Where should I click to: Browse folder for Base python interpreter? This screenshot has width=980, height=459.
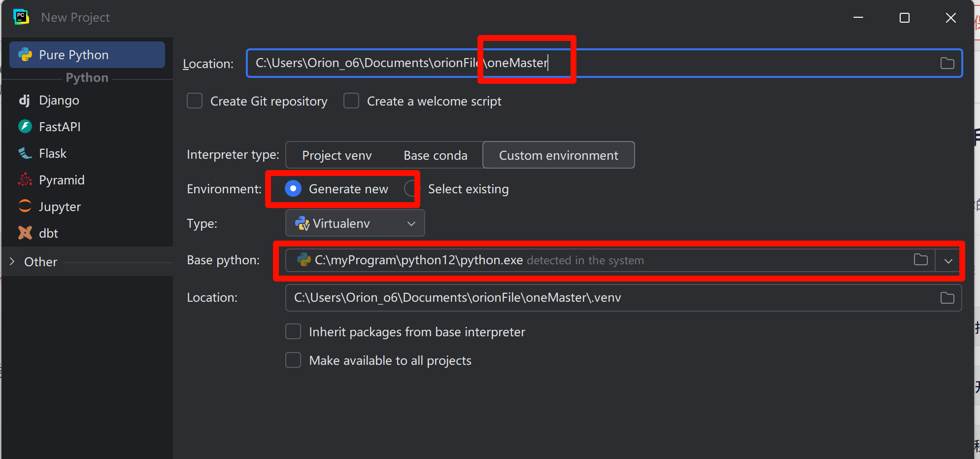921,260
